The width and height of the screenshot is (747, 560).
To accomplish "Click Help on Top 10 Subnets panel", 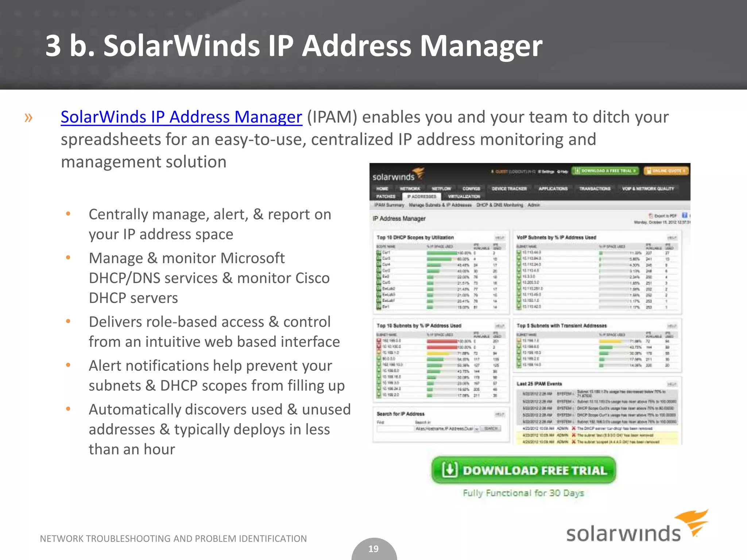I will pos(500,326).
